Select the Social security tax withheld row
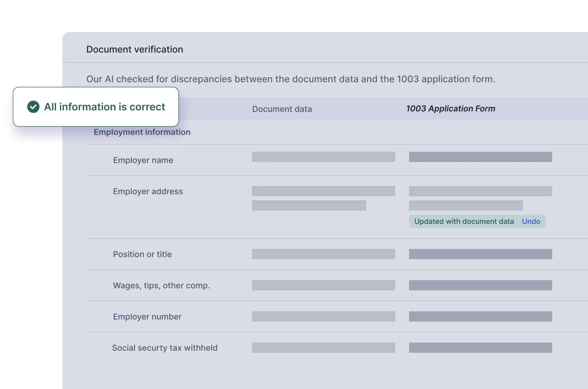 pos(165,348)
